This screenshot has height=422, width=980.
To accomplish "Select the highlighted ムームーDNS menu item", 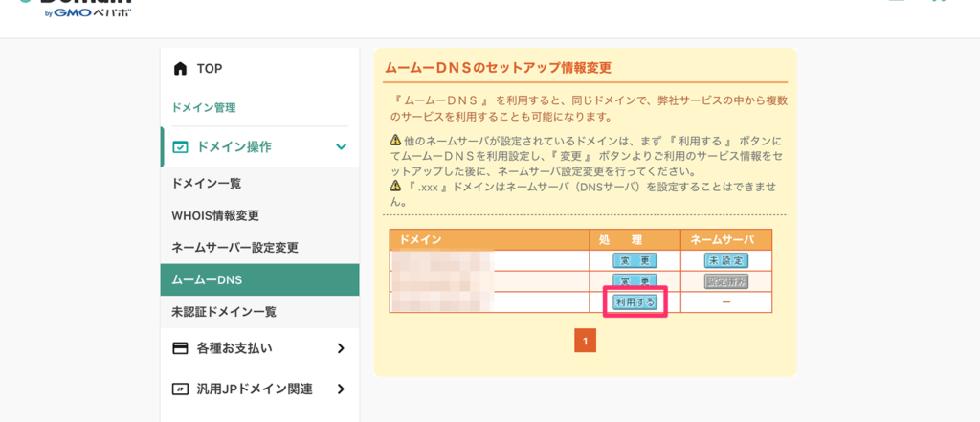I will point(260,279).
